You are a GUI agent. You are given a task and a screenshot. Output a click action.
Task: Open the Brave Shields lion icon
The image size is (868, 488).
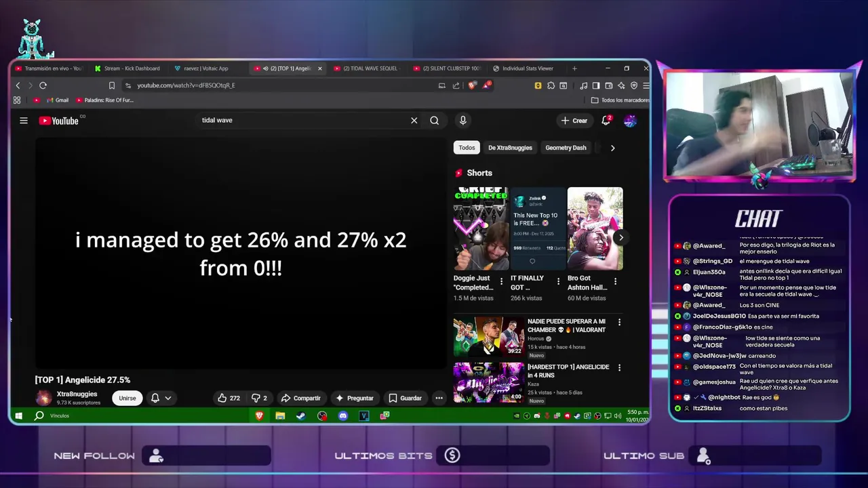pyautogui.click(x=473, y=85)
